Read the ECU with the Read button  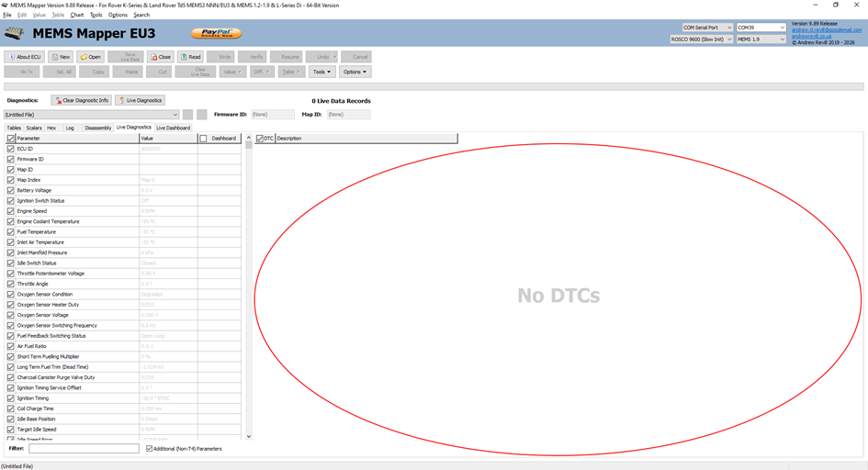(190, 57)
